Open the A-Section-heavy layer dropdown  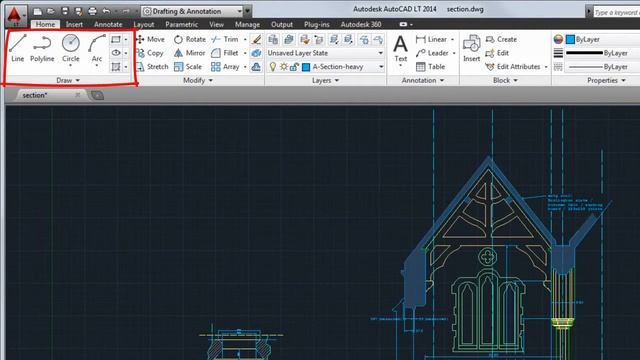pyautogui.click(x=325, y=67)
